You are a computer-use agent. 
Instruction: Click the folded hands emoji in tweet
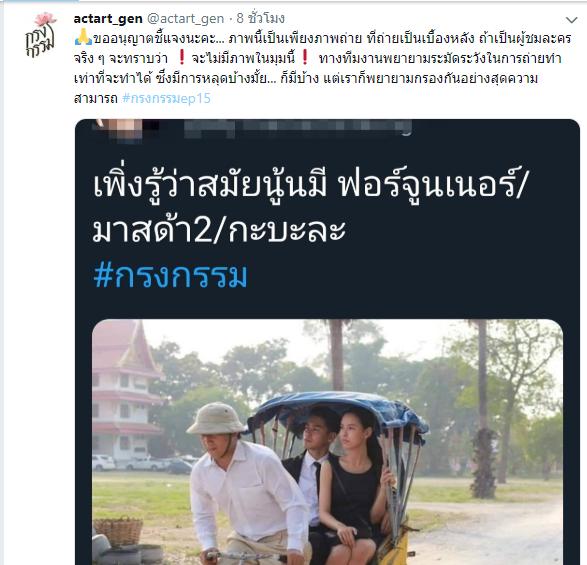(x=83, y=37)
